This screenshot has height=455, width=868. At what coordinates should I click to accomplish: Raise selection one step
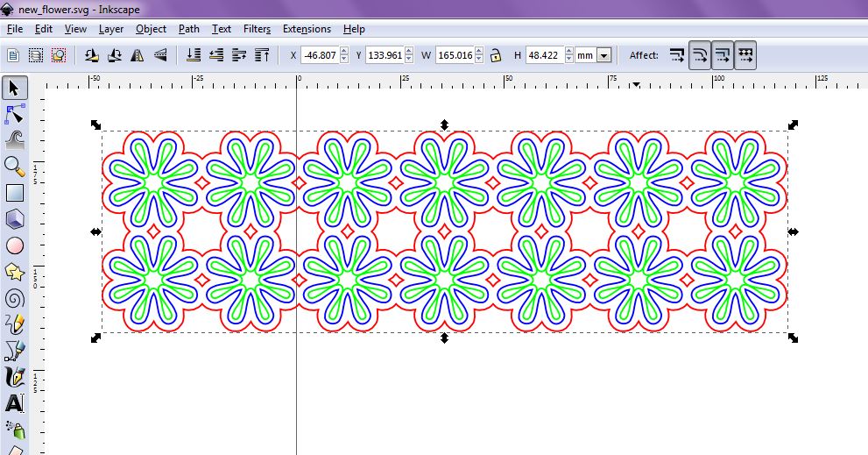pos(238,55)
